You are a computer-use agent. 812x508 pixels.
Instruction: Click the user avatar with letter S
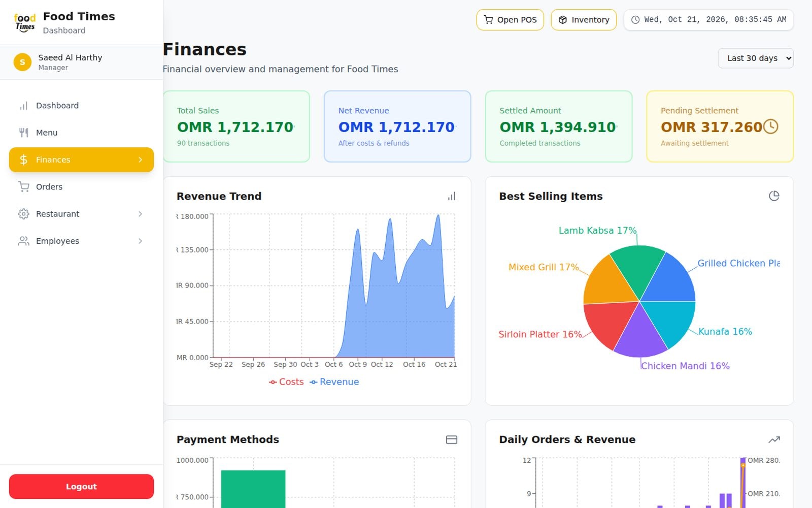click(22, 62)
